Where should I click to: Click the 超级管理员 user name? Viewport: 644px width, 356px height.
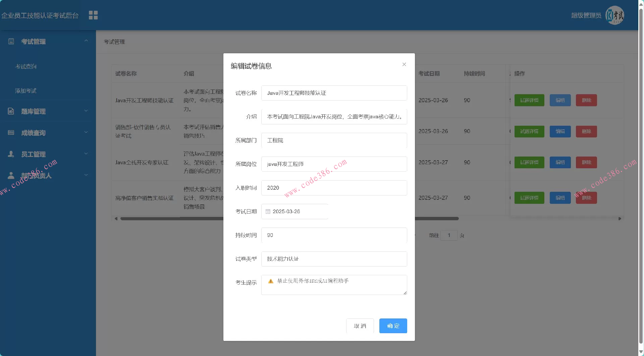pyautogui.click(x=586, y=15)
